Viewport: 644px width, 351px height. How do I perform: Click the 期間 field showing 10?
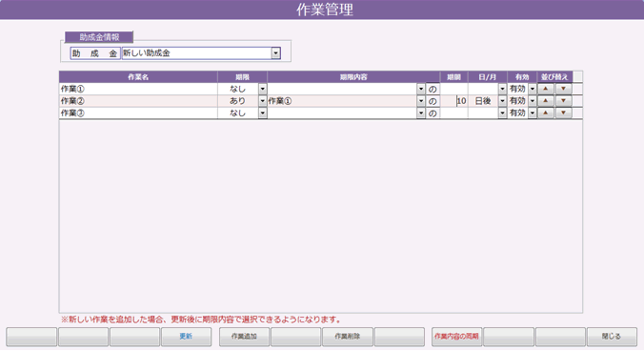[x=453, y=101]
